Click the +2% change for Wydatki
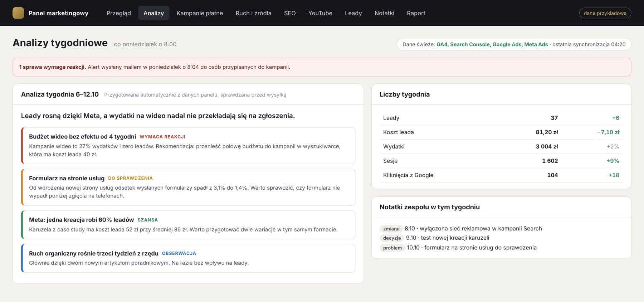This screenshot has height=302, width=644. click(613, 146)
